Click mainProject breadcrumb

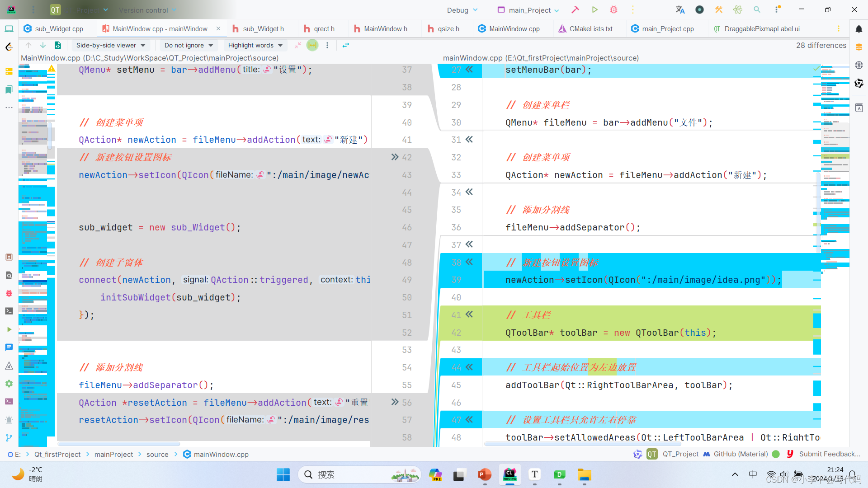[x=113, y=454]
